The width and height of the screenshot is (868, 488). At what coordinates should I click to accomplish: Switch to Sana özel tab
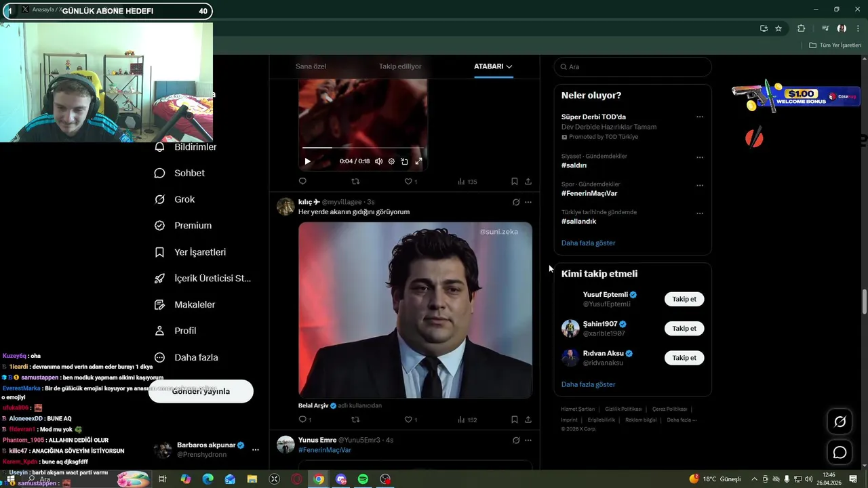coord(311,66)
